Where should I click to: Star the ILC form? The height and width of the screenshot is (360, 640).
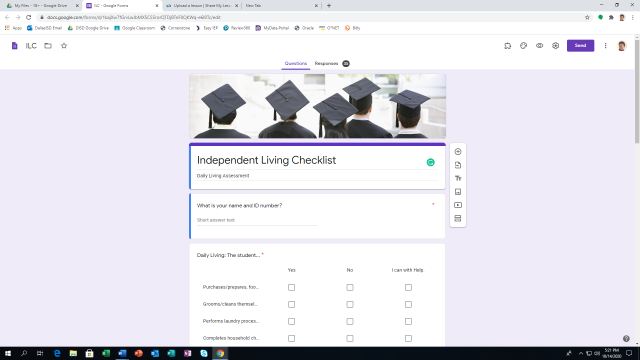click(x=64, y=46)
